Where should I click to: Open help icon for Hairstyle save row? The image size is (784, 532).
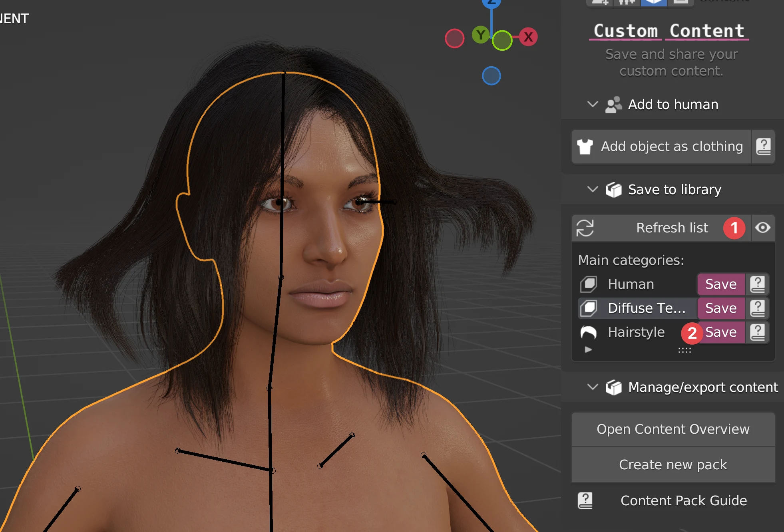click(758, 332)
